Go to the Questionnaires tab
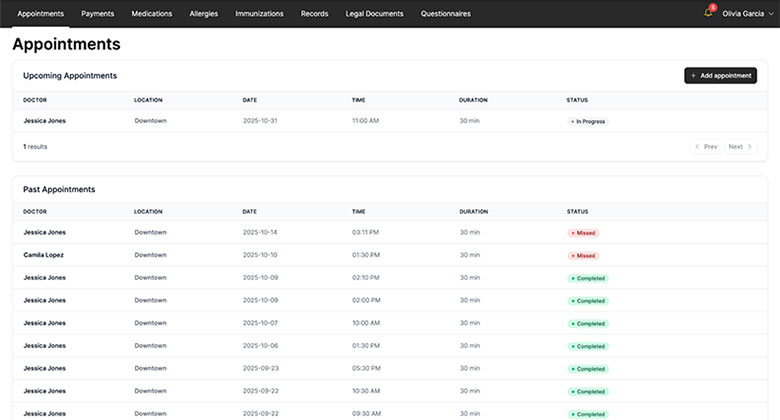780x420 pixels. click(445, 14)
